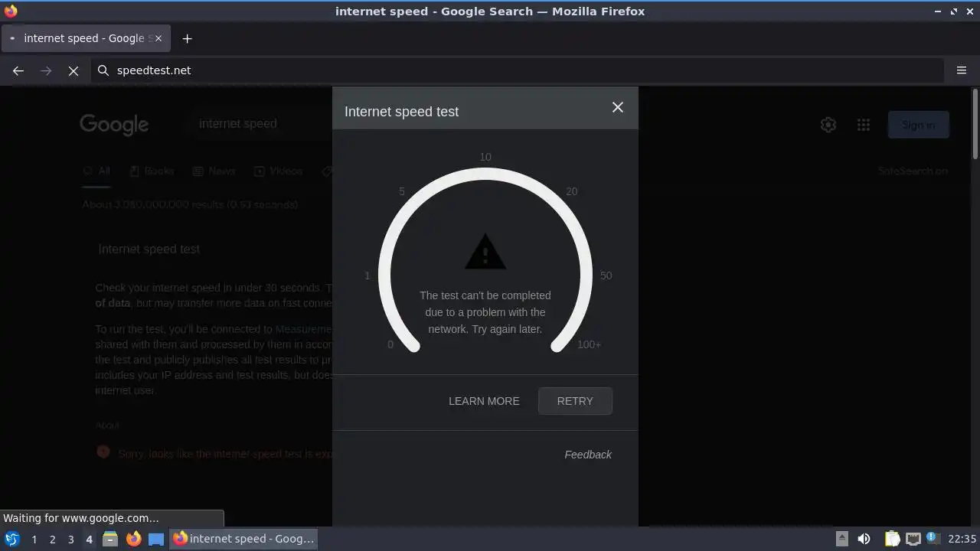This screenshot has width=980, height=551.
Task: Click the Internet speed test result heading
Action: (x=149, y=249)
